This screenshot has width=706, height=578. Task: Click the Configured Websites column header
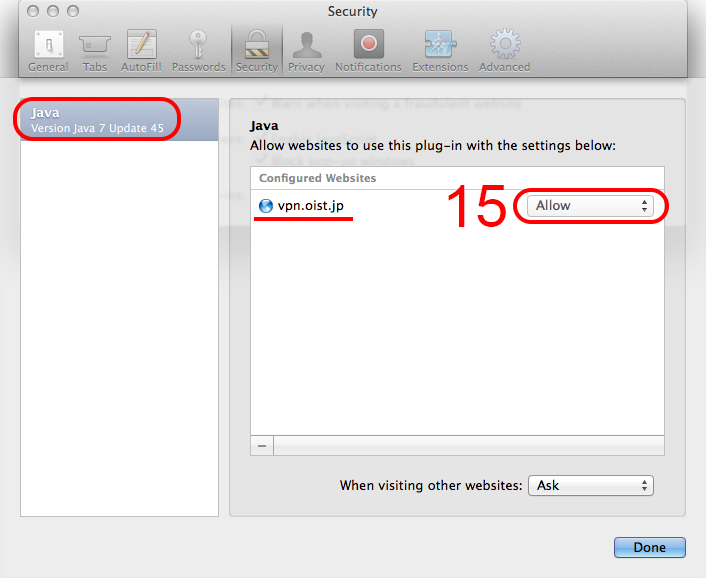click(x=318, y=178)
